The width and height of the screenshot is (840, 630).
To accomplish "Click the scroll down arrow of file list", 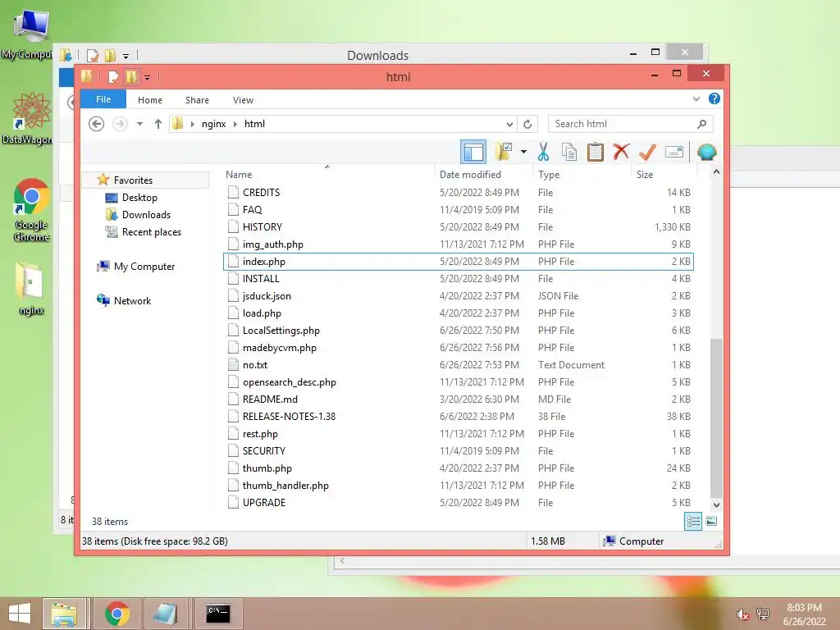I will click(716, 504).
